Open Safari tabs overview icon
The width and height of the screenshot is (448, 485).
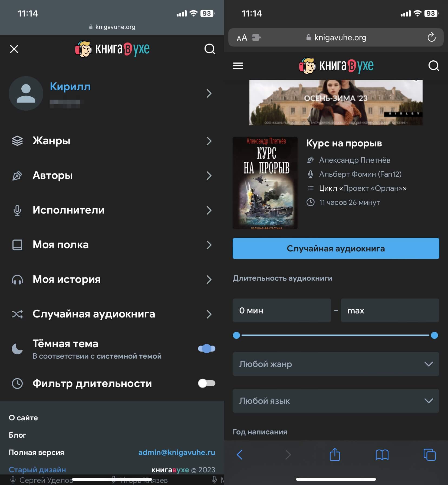click(429, 454)
